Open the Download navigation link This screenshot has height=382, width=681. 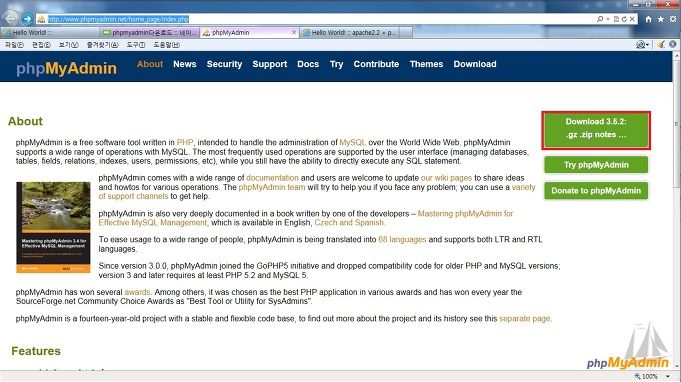coord(475,64)
